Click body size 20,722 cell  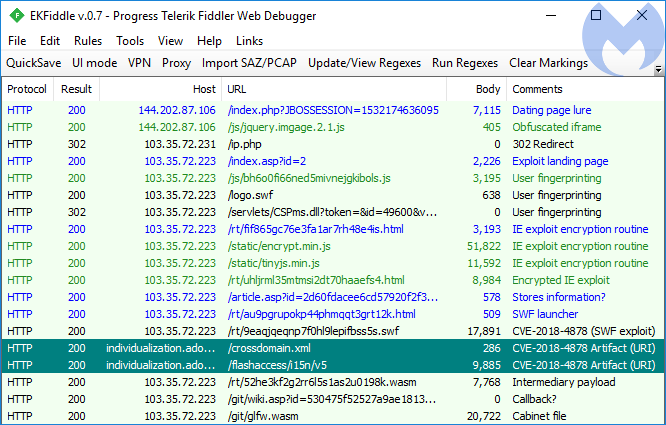coord(484,416)
